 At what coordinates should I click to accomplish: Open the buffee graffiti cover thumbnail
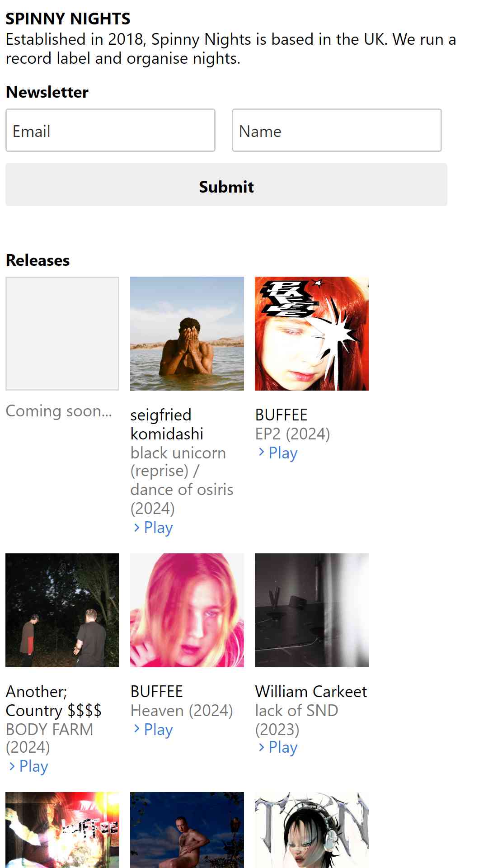click(x=62, y=830)
